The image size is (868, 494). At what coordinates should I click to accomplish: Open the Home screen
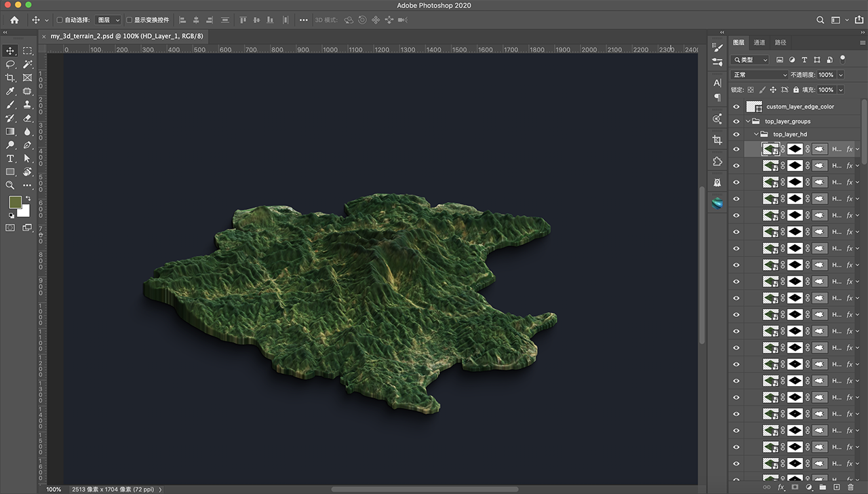(14, 20)
